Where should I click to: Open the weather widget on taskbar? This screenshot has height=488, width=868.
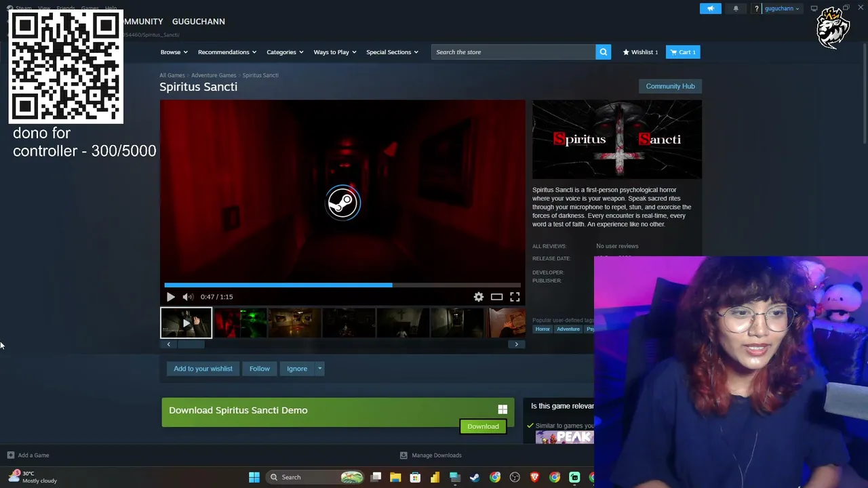coord(33,477)
